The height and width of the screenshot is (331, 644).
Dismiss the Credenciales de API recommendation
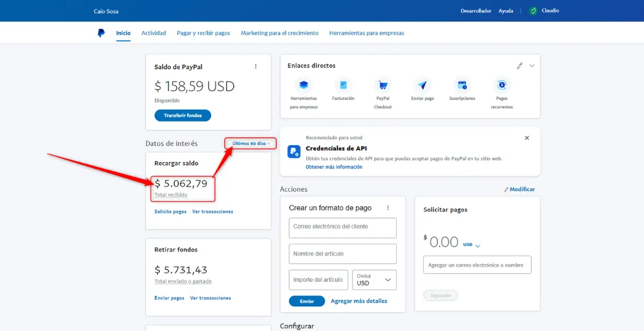click(x=527, y=138)
